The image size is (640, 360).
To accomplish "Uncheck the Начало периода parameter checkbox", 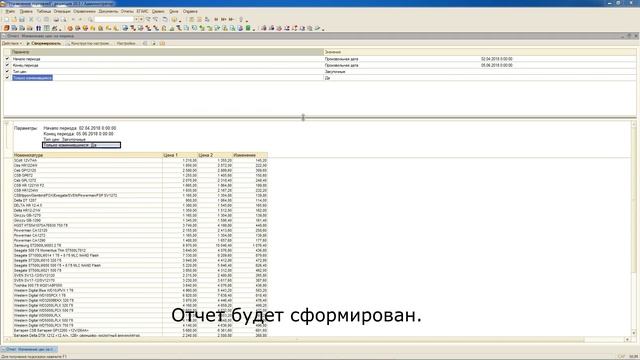I will pyautogui.click(x=7, y=59).
